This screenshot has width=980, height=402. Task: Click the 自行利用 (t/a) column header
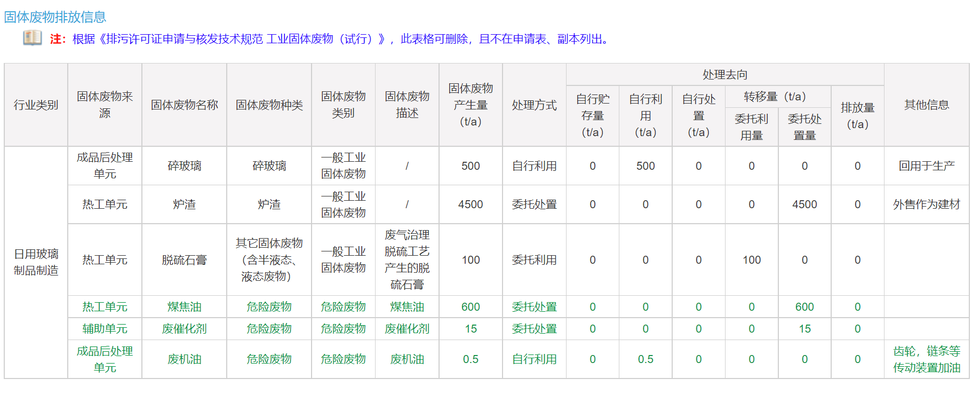[646, 115]
